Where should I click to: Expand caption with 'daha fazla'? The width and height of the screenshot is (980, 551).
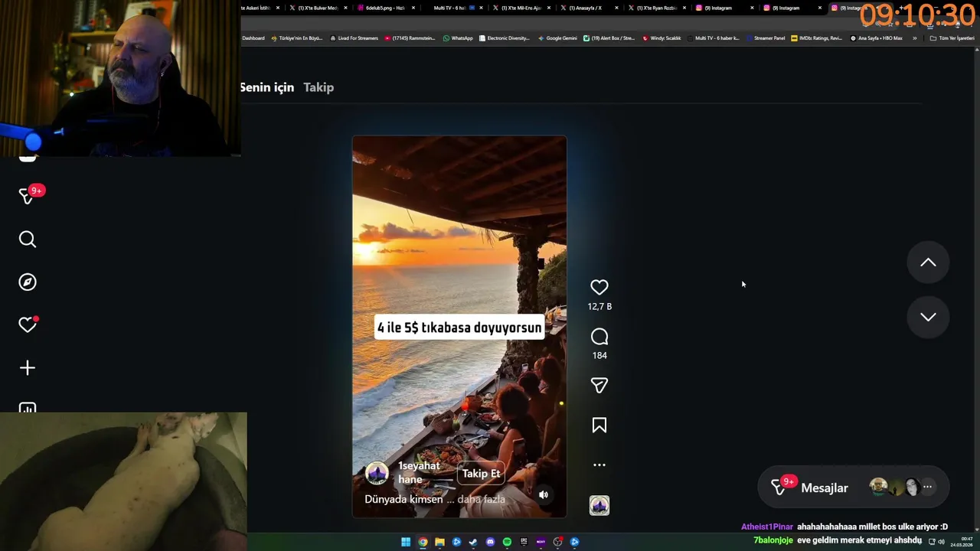coord(482,499)
